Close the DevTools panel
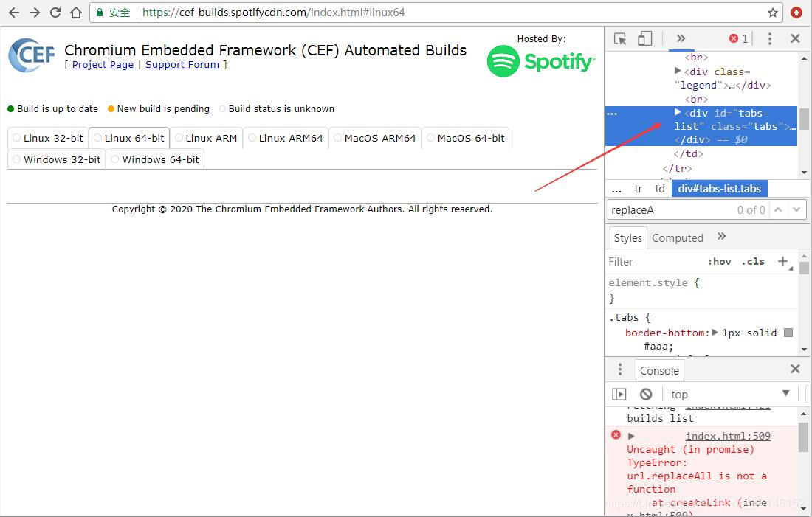Viewport: 812px width, 517px height. (796, 38)
